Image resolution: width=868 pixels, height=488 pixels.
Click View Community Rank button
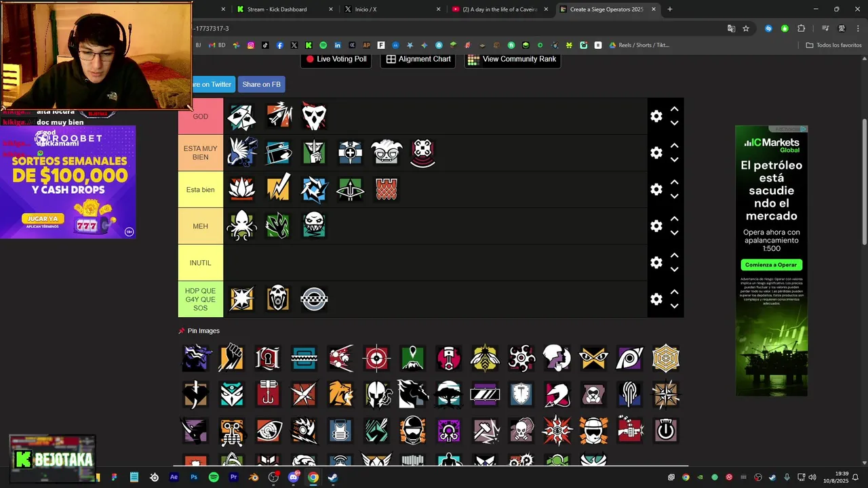point(512,59)
